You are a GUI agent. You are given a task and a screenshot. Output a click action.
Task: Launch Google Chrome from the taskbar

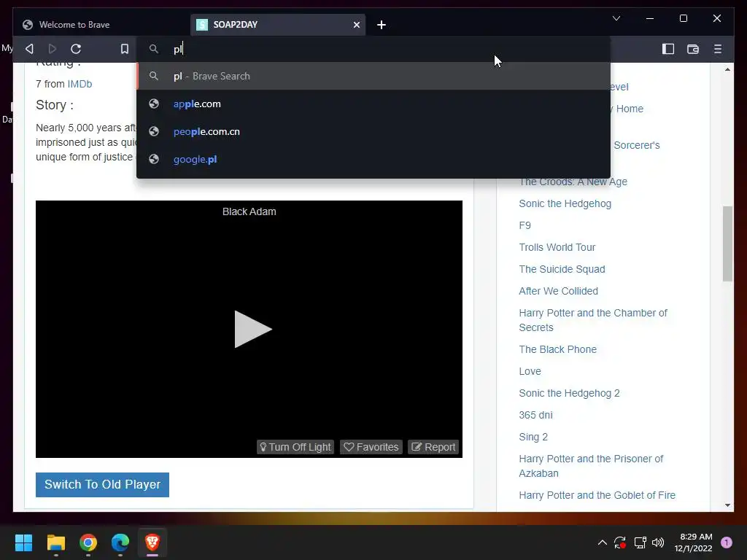[x=88, y=542]
